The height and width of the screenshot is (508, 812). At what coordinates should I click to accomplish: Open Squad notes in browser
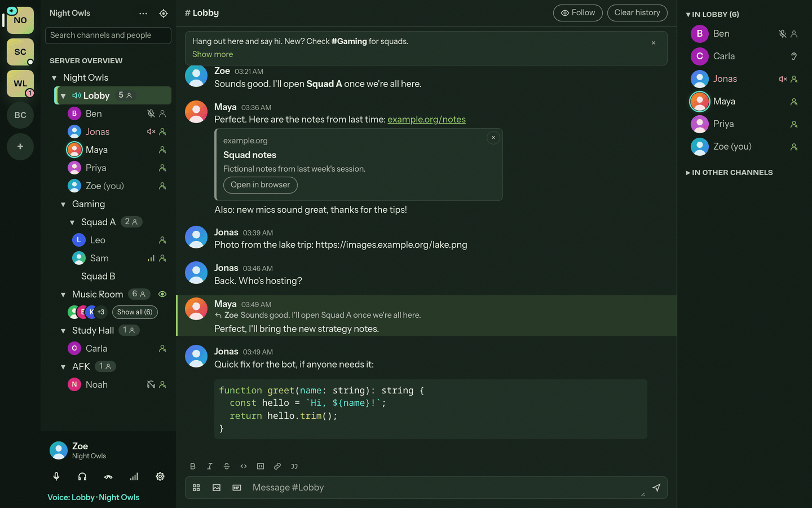[x=260, y=185]
